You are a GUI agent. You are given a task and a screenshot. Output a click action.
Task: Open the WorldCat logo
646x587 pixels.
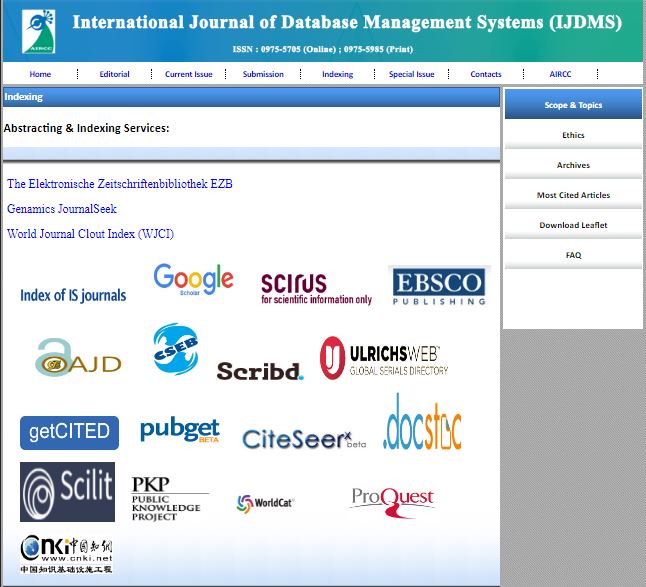(265, 503)
